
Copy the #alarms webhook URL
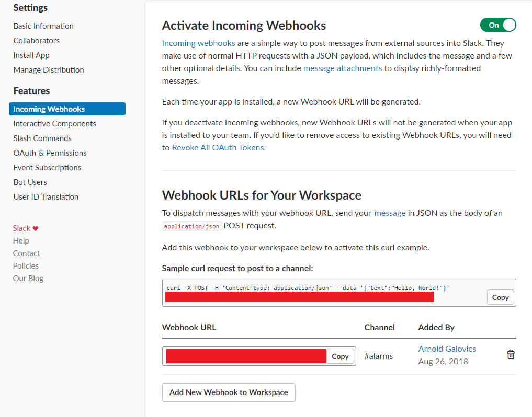pyautogui.click(x=340, y=356)
